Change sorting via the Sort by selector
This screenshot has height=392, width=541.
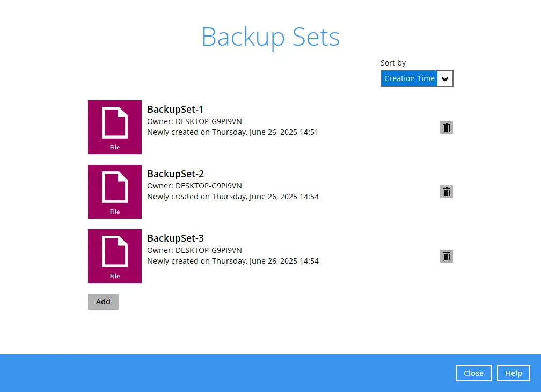click(417, 78)
